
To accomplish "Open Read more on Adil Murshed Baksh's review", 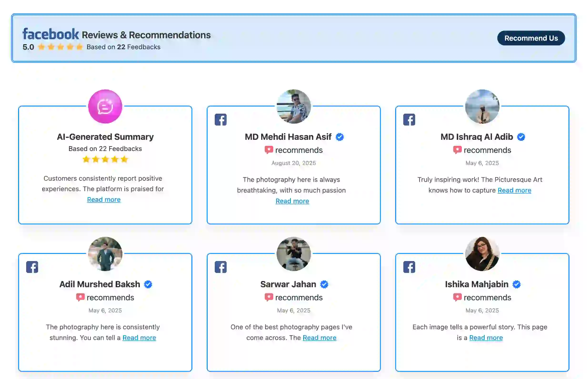I will 139,338.
